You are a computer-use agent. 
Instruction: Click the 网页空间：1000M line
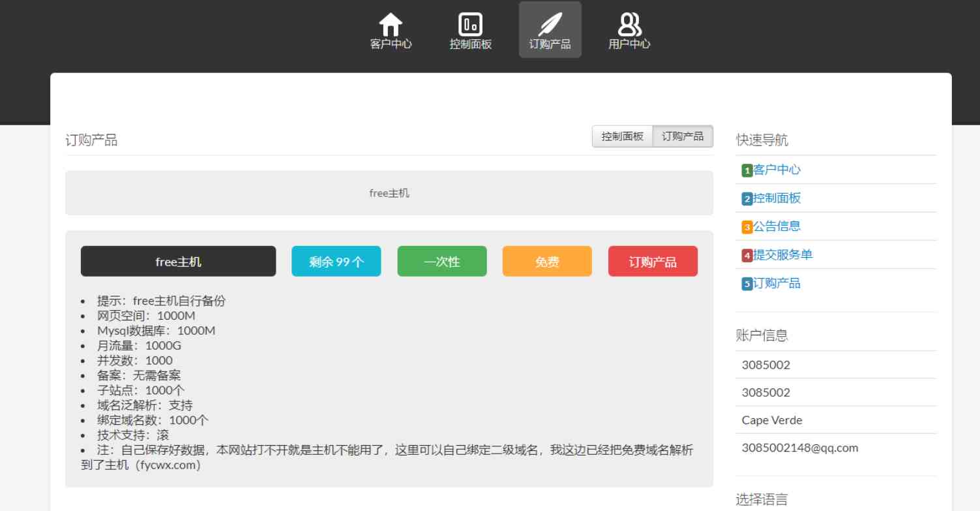(x=146, y=316)
